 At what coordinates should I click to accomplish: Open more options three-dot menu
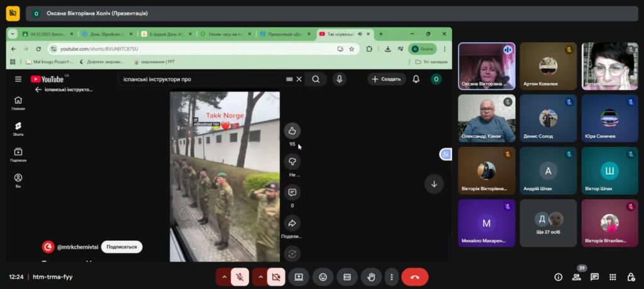392,277
